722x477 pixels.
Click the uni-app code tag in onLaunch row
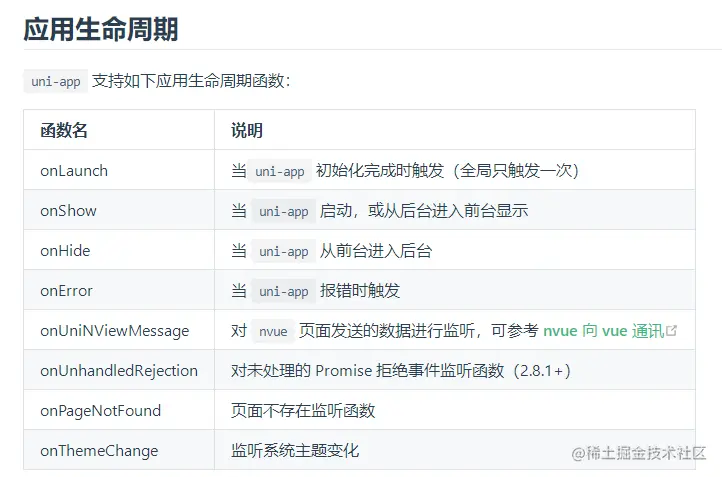(x=280, y=172)
